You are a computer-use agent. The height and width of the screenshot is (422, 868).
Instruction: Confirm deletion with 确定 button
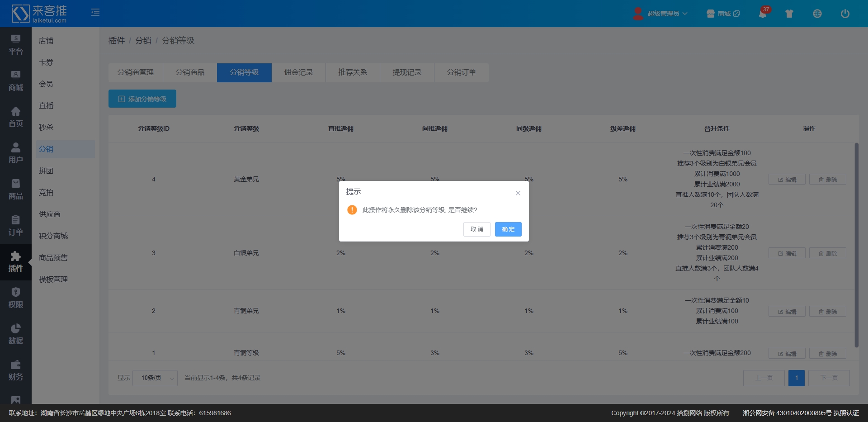click(508, 229)
